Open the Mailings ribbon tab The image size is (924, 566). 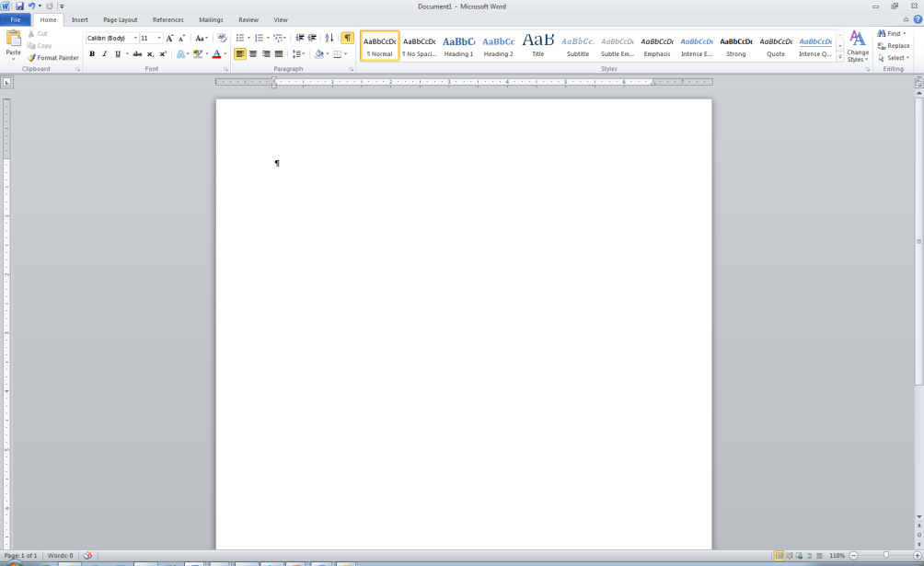point(211,19)
